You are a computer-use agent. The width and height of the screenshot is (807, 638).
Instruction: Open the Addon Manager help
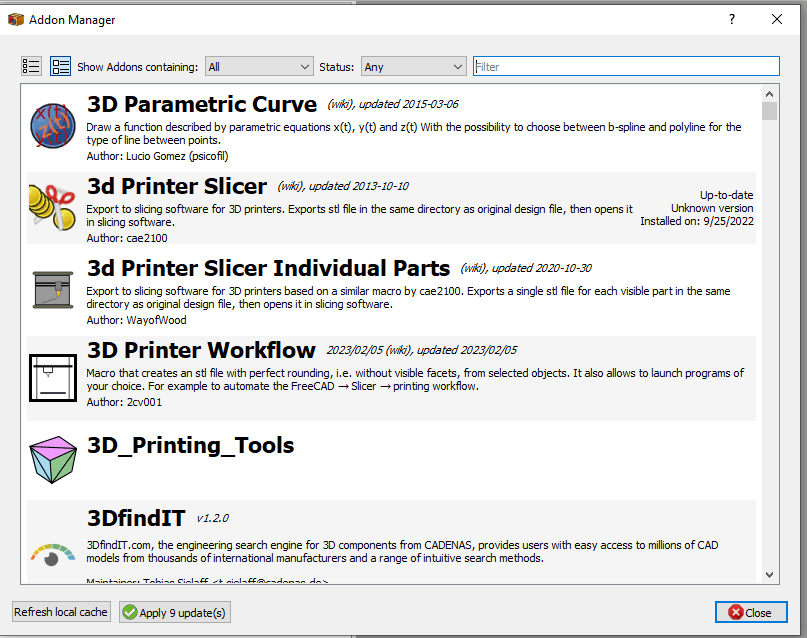pyautogui.click(x=731, y=19)
